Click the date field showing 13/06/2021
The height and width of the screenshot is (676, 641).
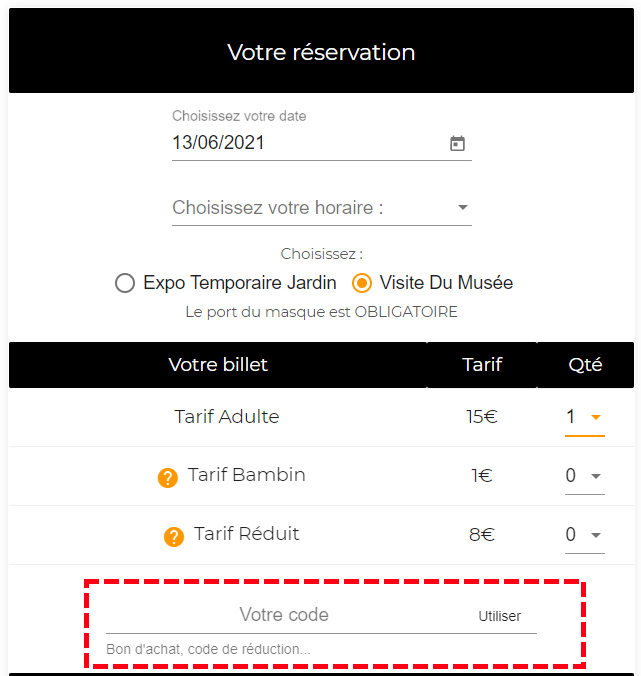300,143
